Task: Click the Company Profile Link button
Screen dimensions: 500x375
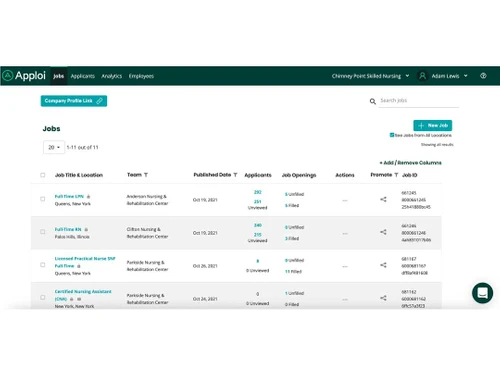Action: [x=74, y=101]
